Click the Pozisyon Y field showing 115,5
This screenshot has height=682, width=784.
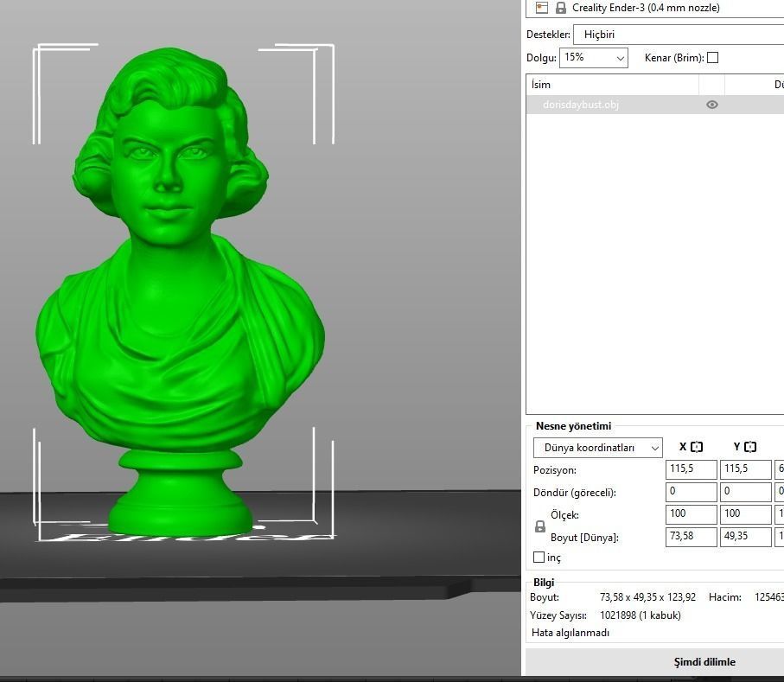point(745,469)
